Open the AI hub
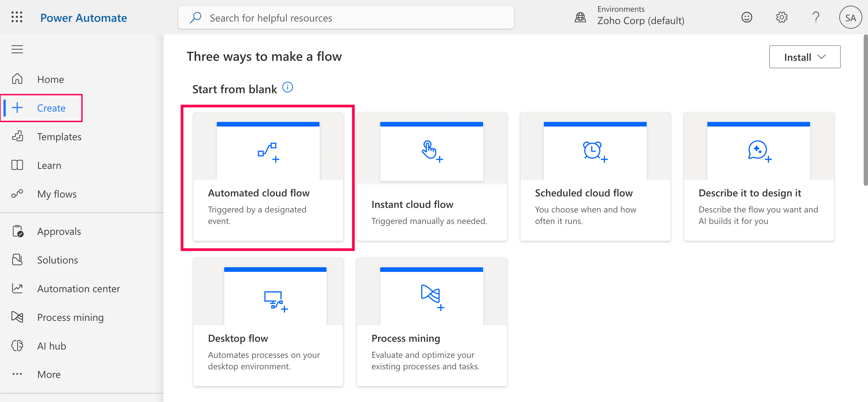868x402 pixels. click(51, 346)
